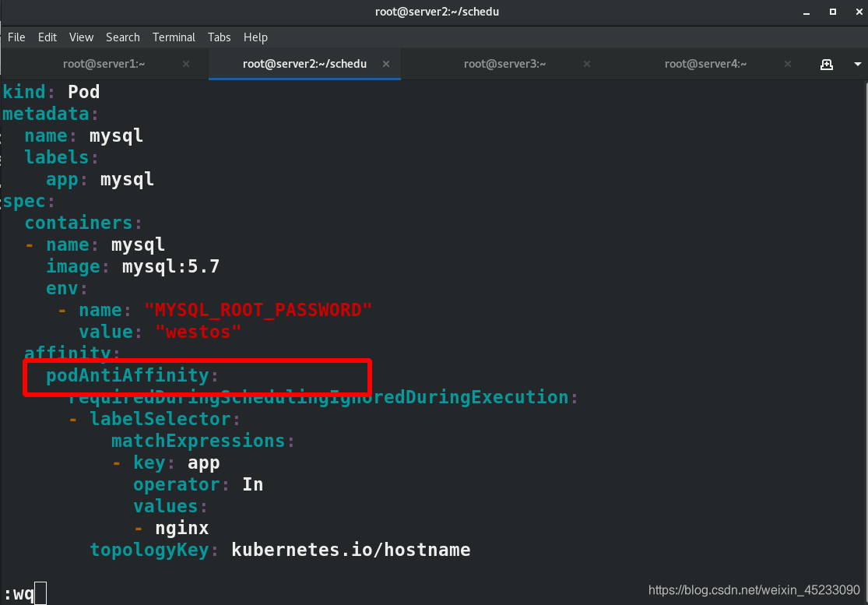Click the 'nginx' list value
This screenshot has width=868, height=605.
click(181, 528)
